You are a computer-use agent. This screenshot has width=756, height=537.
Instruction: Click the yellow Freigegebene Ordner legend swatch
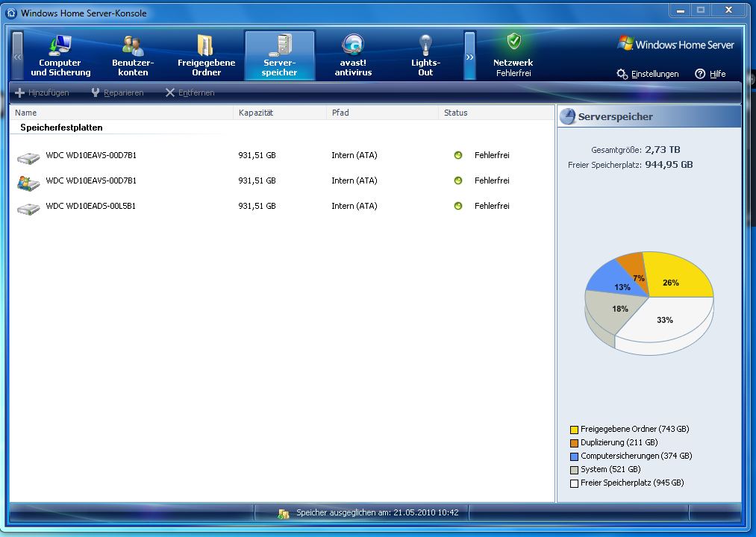[x=574, y=430]
